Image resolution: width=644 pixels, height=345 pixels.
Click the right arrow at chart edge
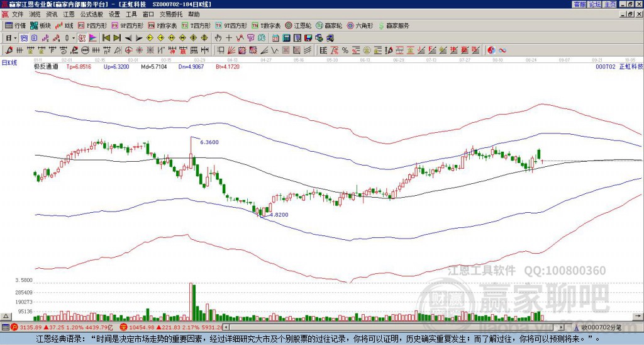tap(638, 316)
